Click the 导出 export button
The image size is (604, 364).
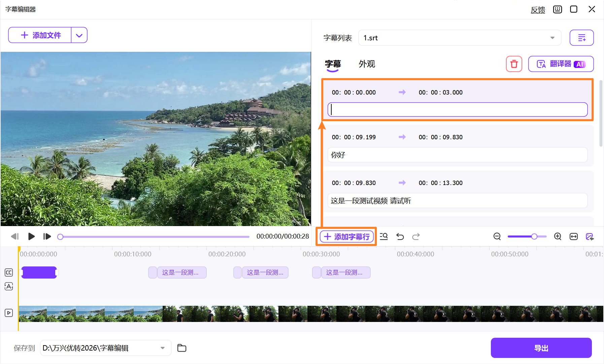coord(541,348)
